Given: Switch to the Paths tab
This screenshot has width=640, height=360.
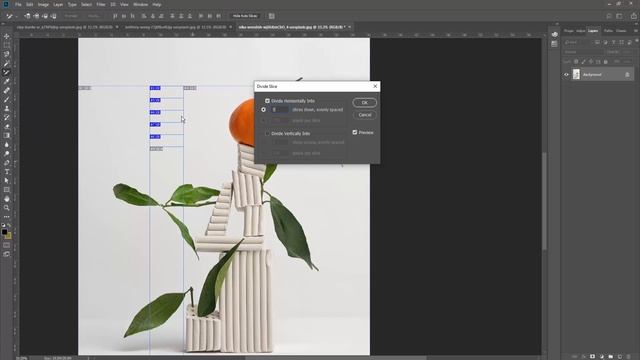Looking at the screenshot, I should (608, 31).
